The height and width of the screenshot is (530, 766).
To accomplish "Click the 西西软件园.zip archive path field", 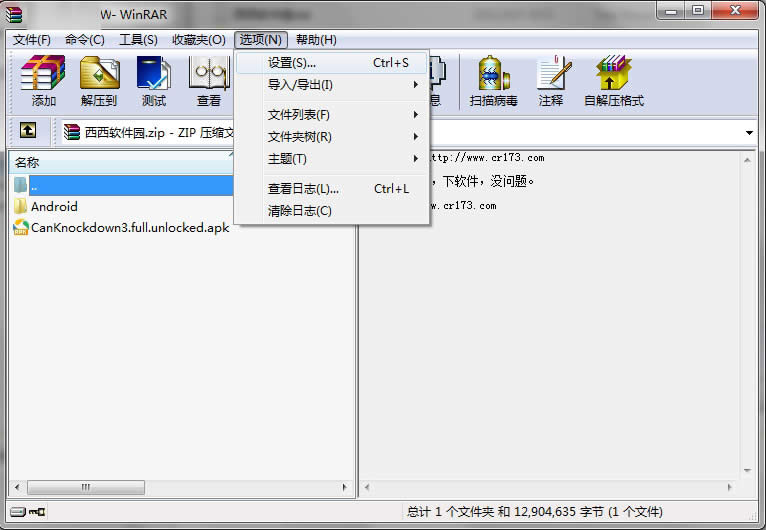I will pyautogui.click(x=408, y=132).
